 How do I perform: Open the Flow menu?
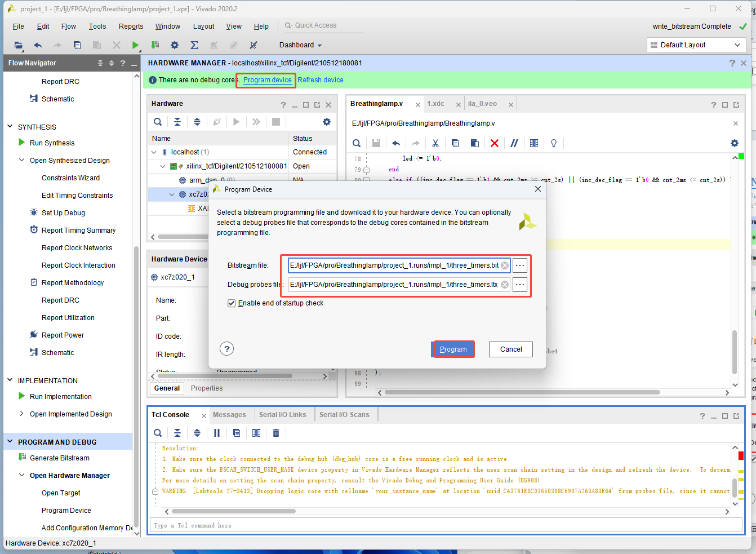pyautogui.click(x=69, y=26)
